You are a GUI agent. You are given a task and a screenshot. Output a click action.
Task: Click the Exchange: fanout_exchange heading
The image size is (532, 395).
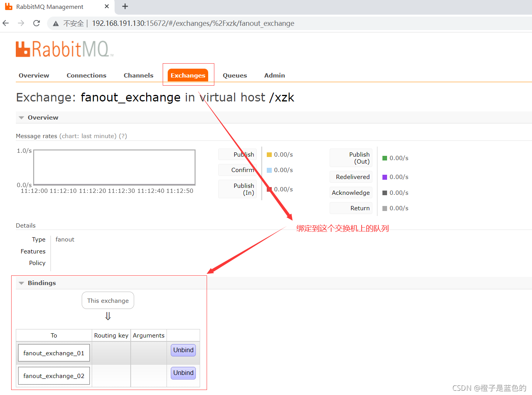click(x=155, y=97)
